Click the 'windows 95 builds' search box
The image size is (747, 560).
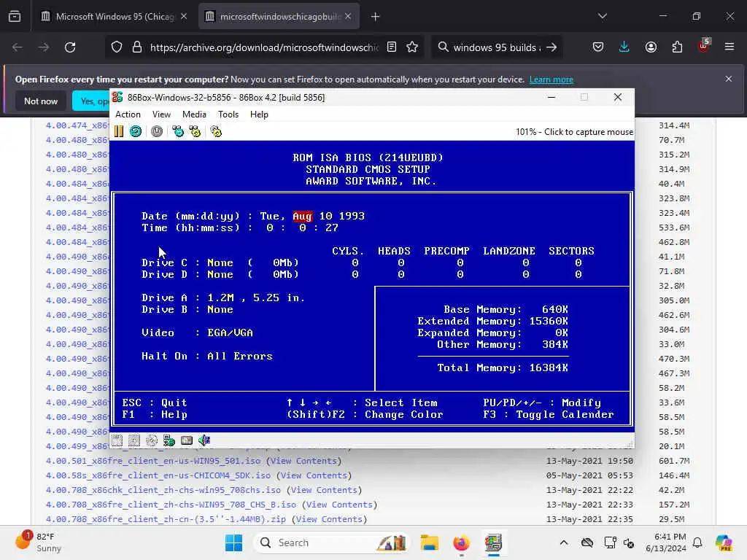click(497, 47)
